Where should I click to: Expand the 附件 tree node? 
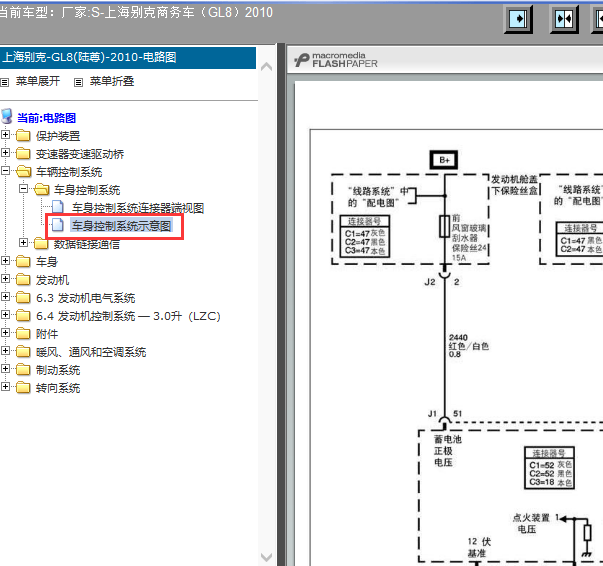coord(5,332)
